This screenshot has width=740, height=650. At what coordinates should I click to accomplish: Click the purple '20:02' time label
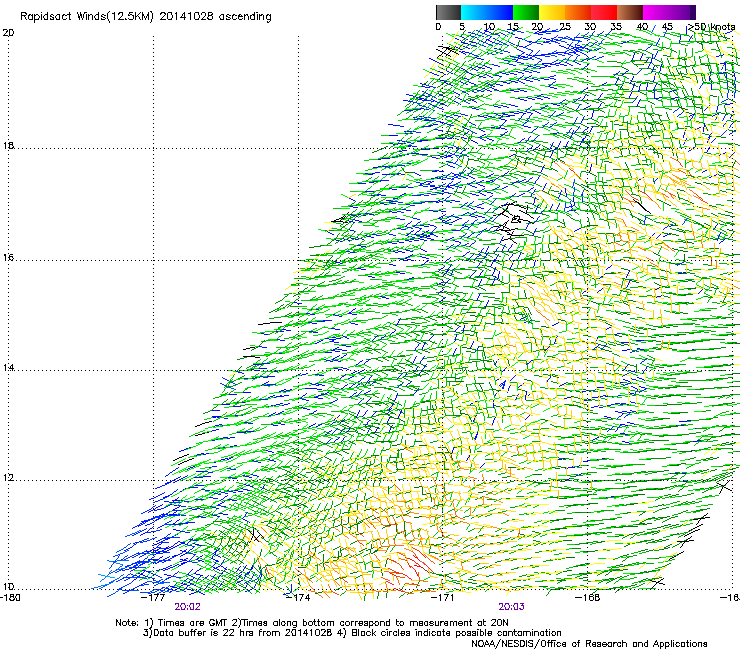point(187,607)
